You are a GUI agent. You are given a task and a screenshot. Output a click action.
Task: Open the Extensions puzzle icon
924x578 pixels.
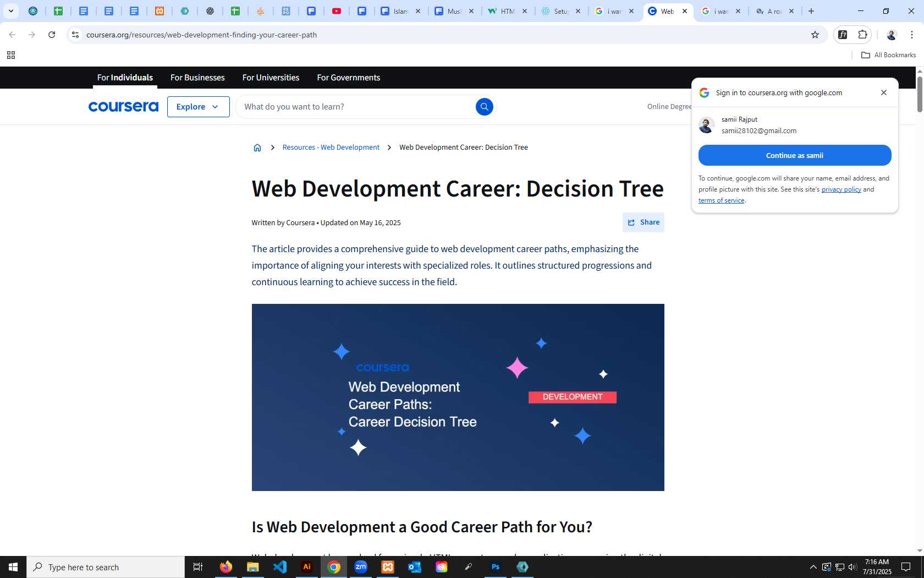862,35
